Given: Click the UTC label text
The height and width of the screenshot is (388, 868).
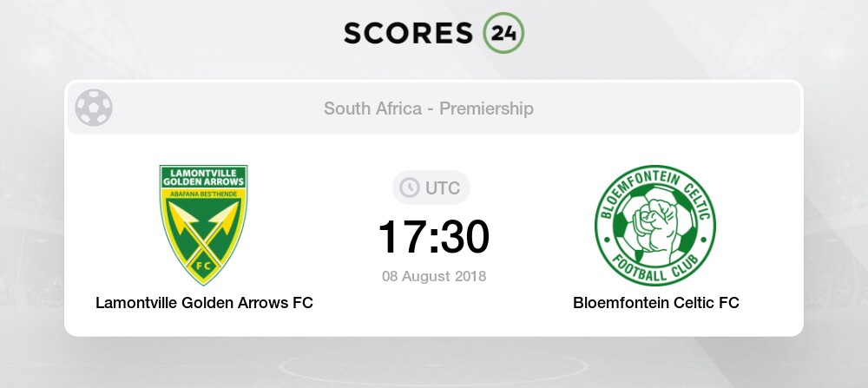Looking at the screenshot, I should pyautogui.click(x=443, y=188).
